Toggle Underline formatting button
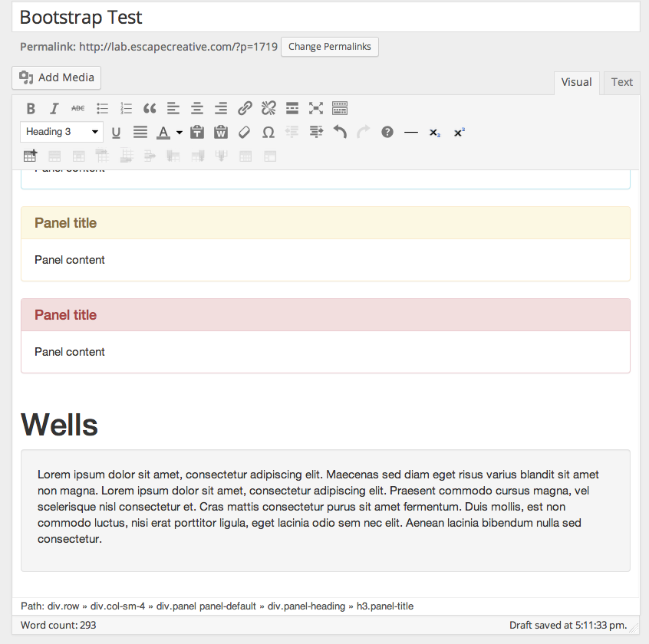The image size is (649, 644). tap(116, 133)
